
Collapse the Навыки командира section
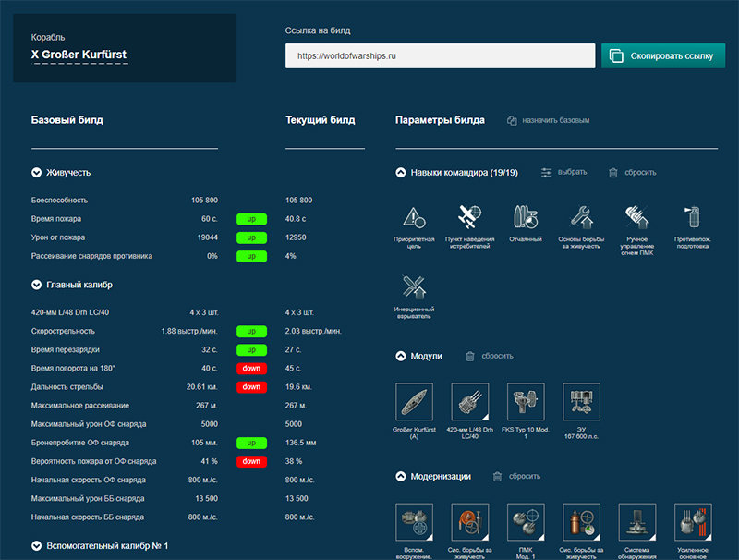[x=401, y=173]
